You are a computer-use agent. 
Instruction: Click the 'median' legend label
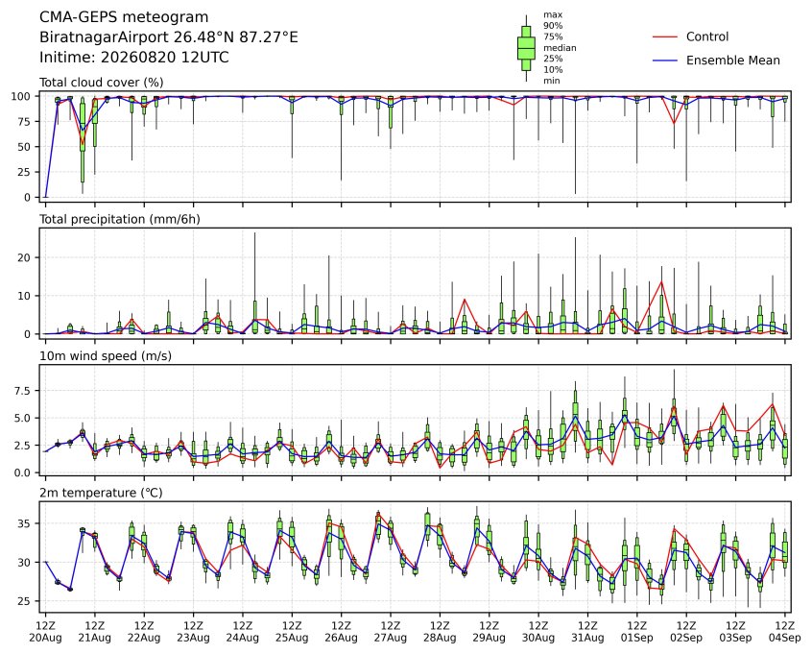coord(560,48)
